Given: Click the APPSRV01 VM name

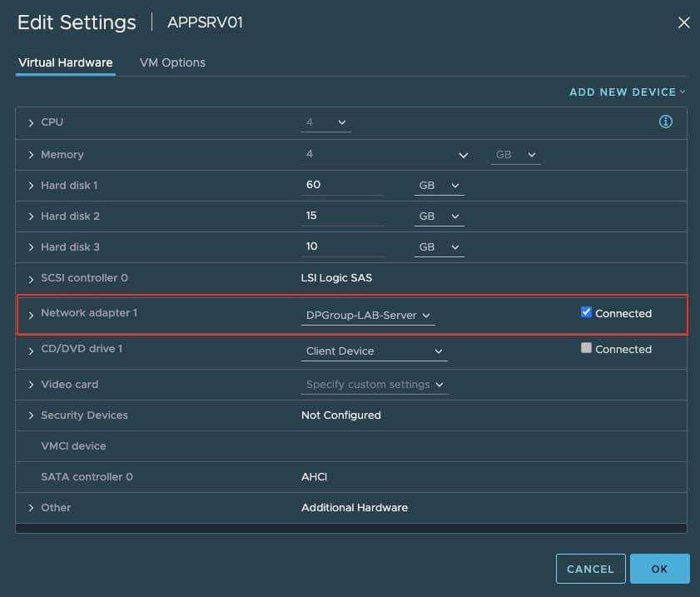Looking at the screenshot, I should pos(205,22).
